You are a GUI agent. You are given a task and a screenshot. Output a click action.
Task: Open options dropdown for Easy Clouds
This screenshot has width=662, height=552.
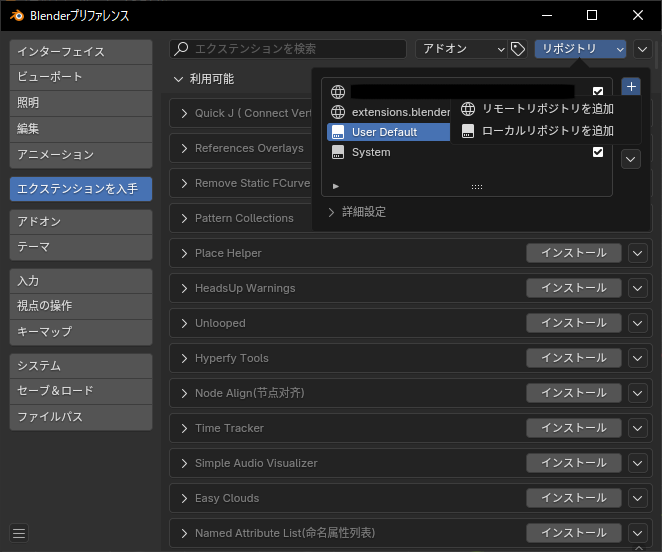pos(638,498)
